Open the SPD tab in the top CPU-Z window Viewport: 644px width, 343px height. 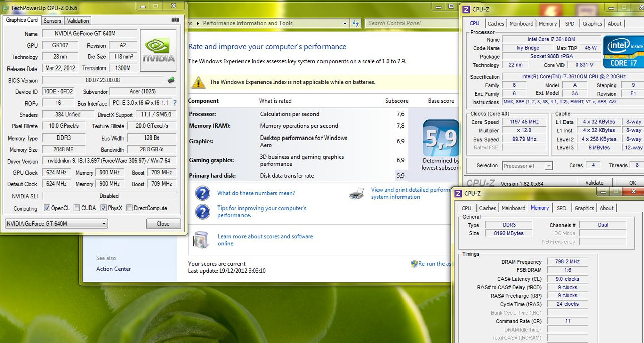click(x=569, y=24)
